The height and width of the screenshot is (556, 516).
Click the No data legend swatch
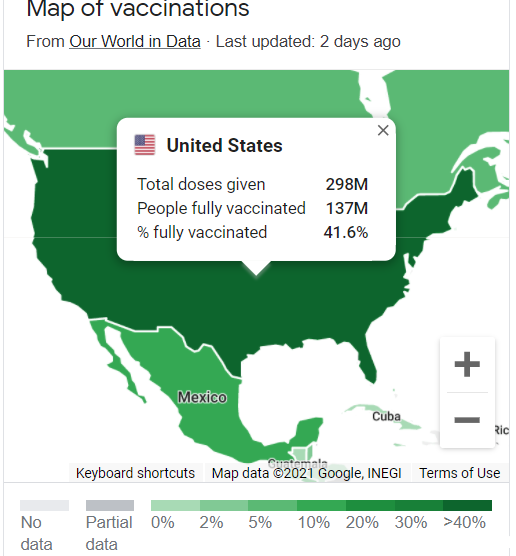coord(44,505)
